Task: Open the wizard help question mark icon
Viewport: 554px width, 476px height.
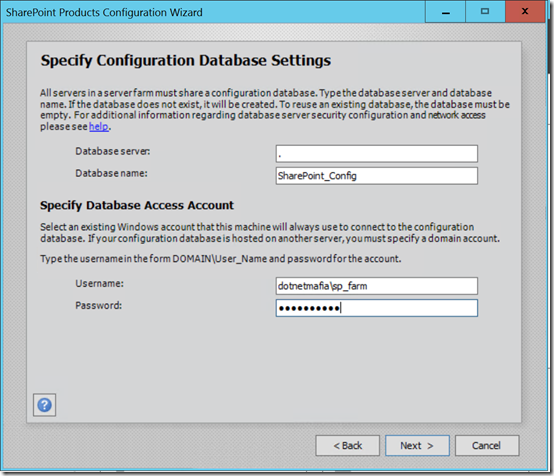Action: tap(45, 405)
